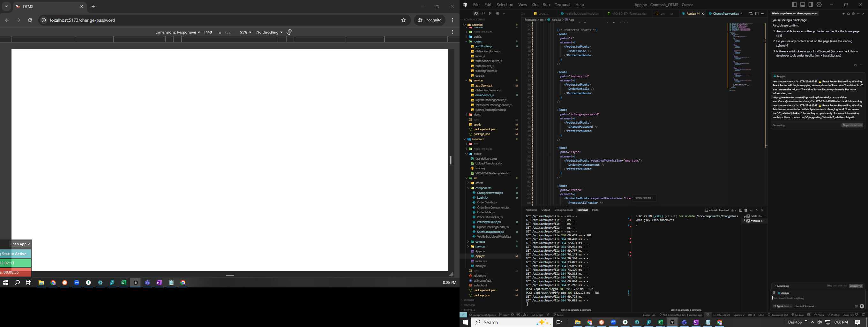
Task: Open Chrome three-dot menu
Action: pos(453,20)
